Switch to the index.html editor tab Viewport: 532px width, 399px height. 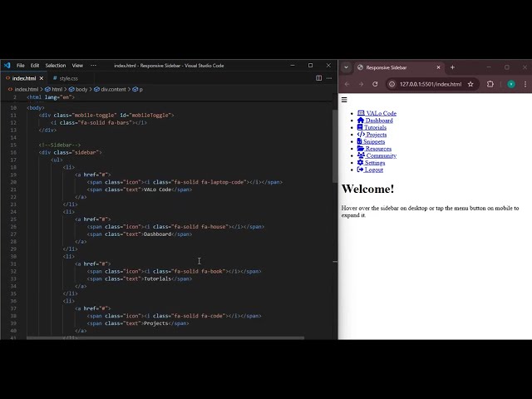[x=24, y=78]
